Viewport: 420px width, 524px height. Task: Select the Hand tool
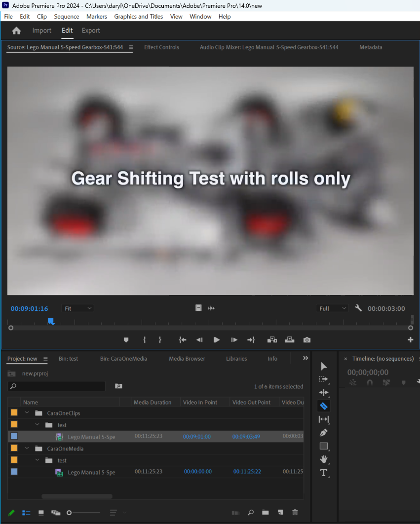[x=323, y=459]
